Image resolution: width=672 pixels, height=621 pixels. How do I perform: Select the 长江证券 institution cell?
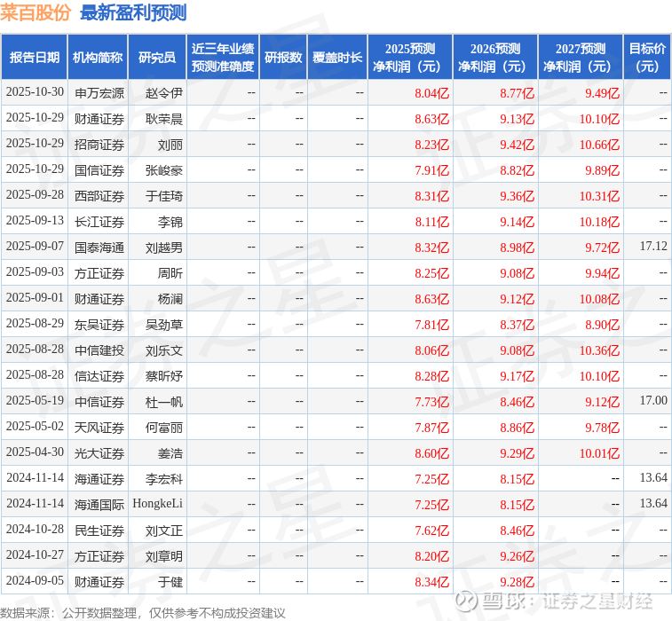(99, 222)
